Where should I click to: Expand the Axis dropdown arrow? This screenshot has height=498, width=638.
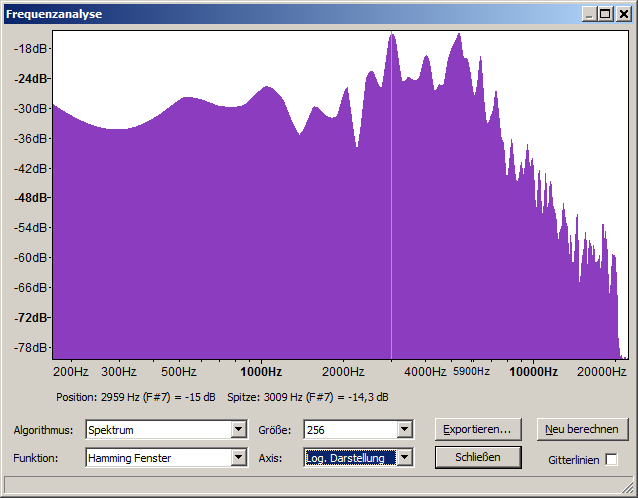pos(404,458)
